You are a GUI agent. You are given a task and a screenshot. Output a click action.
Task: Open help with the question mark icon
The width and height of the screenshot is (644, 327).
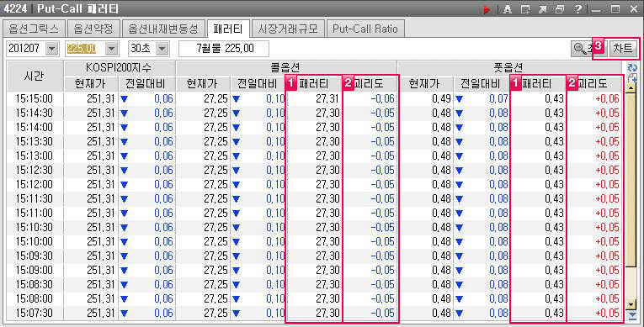coord(577,9)
